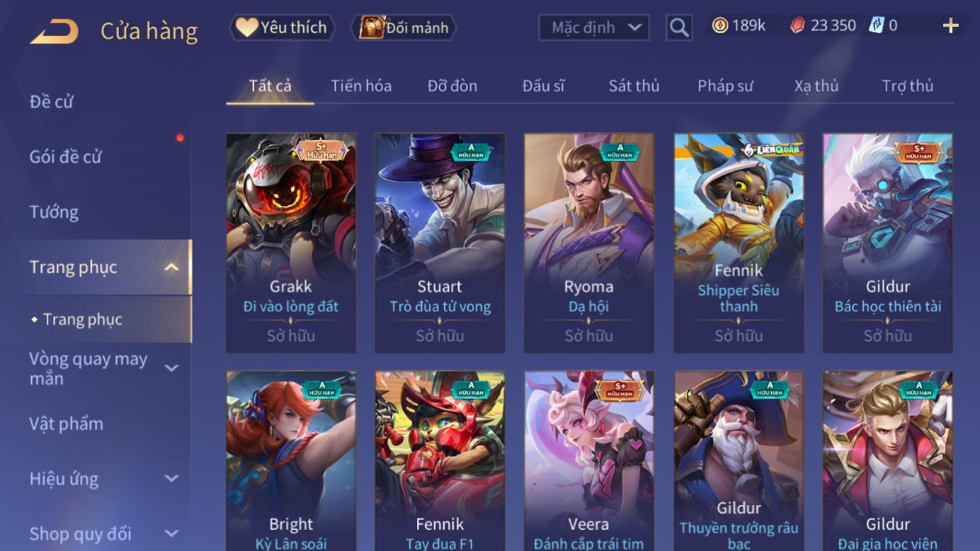This screenshot has height=551, width=980.
Task: Open the Mặc định sort dropdown
Action: (x=594, y=28)
